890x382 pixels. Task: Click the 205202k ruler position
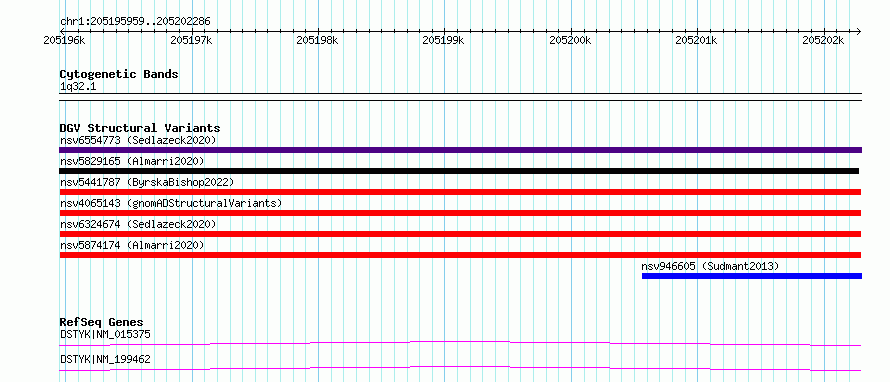pyautogui.click(x=823, y=40)
